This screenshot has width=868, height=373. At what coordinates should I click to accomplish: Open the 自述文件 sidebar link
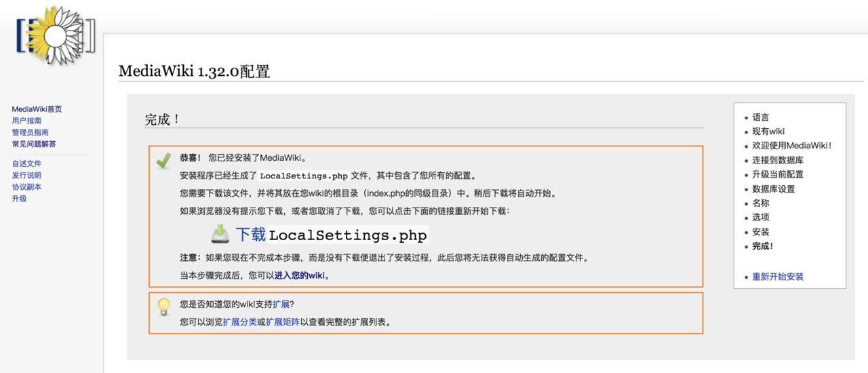click(x=26, y=163)
